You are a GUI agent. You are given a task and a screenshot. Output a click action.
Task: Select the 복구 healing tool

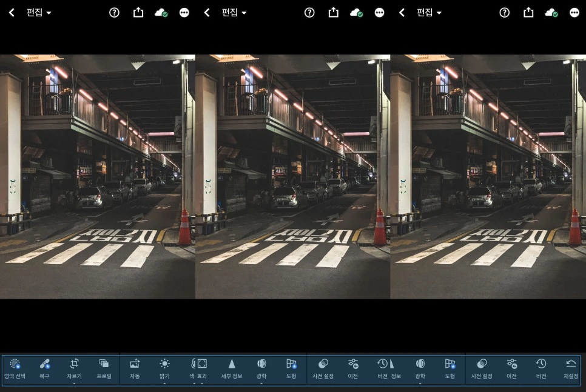[44, 369]
